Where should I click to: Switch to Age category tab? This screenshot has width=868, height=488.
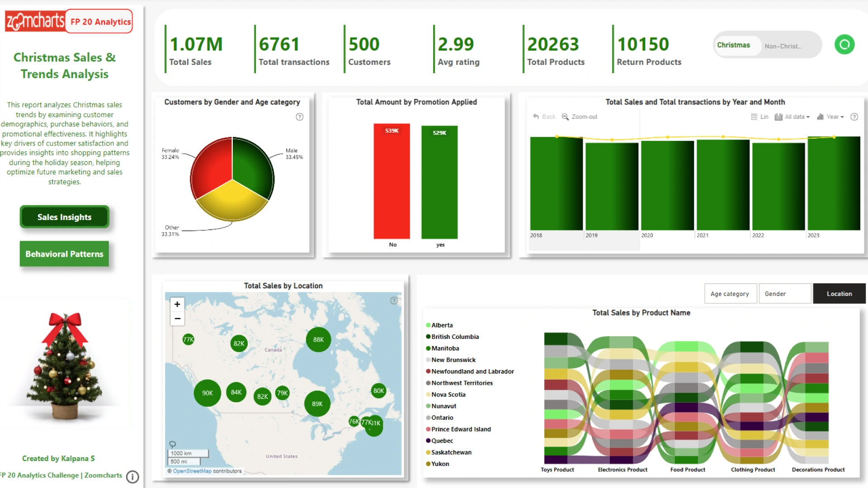730,294
